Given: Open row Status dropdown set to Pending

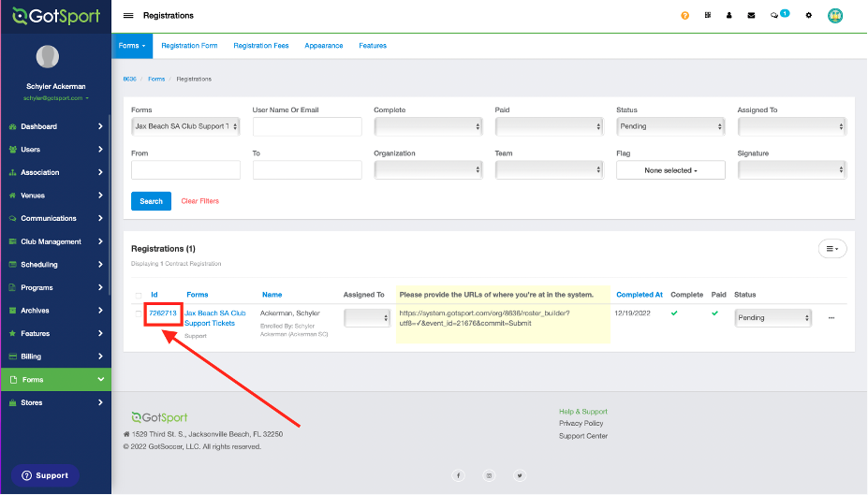Looking at the screenshot, I should [x=772, y=318].
